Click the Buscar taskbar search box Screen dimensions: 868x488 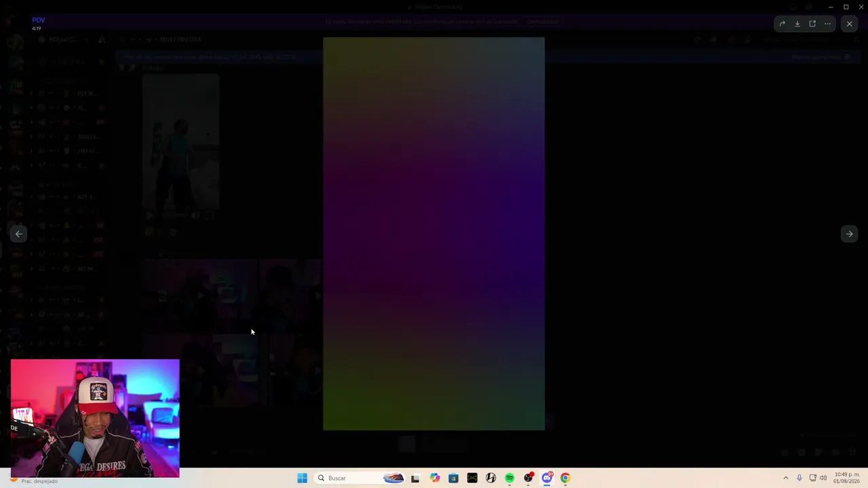point(361,478)
